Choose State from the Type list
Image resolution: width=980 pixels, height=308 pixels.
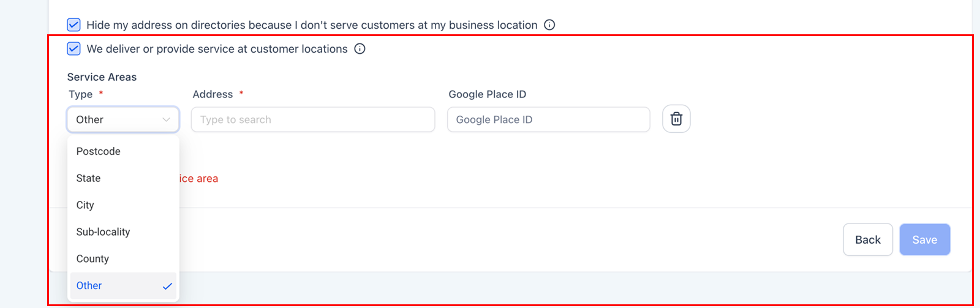[x=123, y=178]
